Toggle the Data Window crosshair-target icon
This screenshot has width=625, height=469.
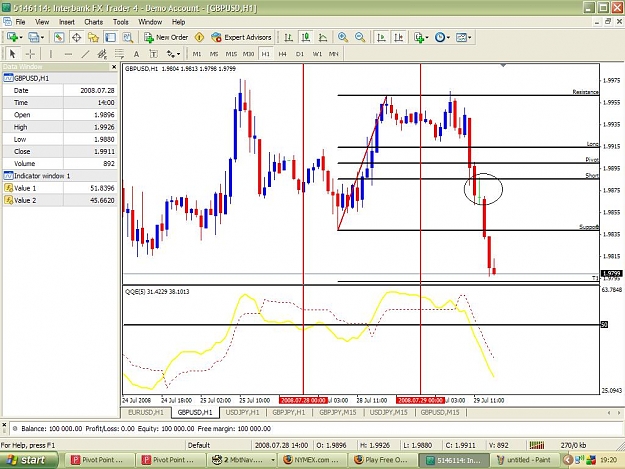pos(76,37)
